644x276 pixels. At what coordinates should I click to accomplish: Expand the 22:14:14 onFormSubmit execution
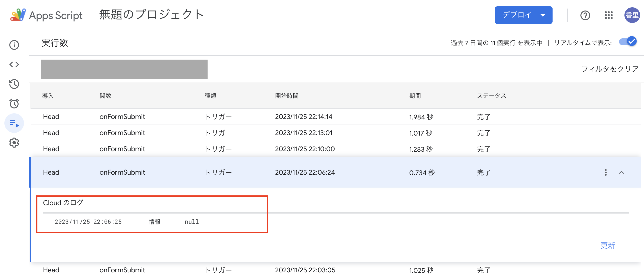click(300, 117)
